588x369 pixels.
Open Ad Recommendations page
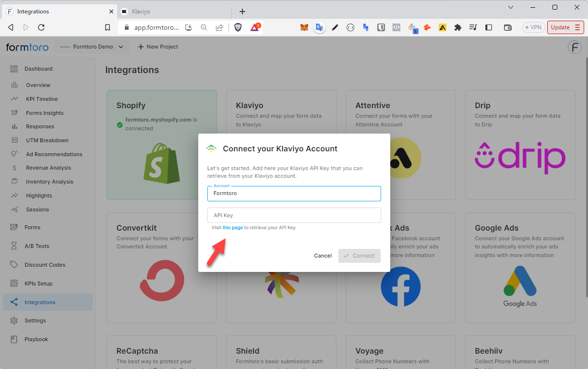click(x=54, y=154)
